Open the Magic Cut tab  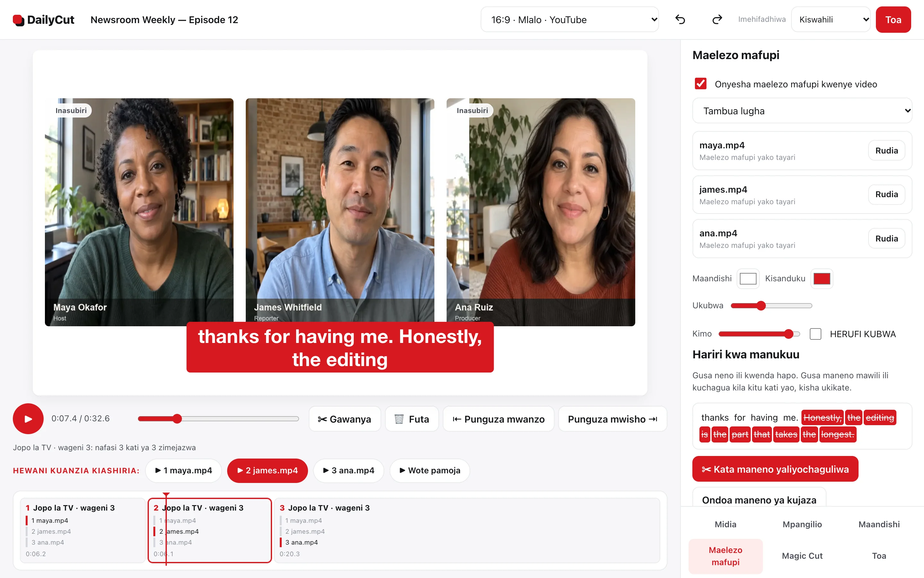coord(802,556)
